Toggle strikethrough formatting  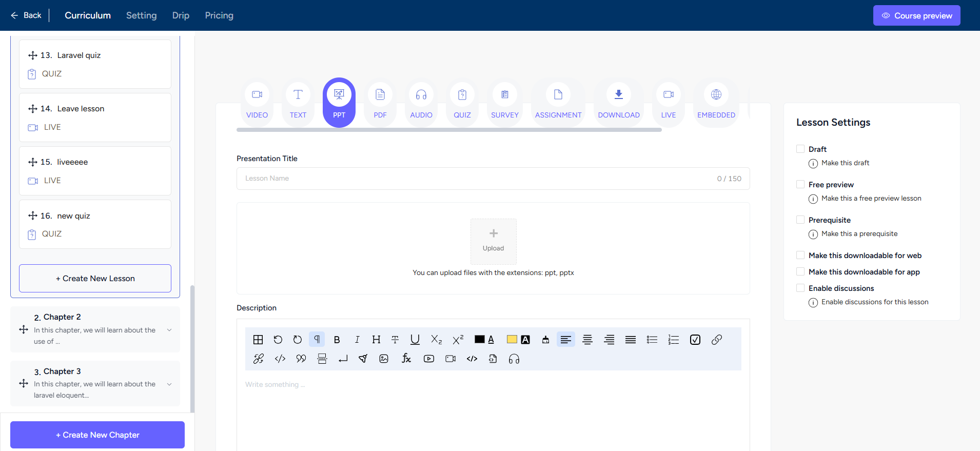click(x=395, y=340)
